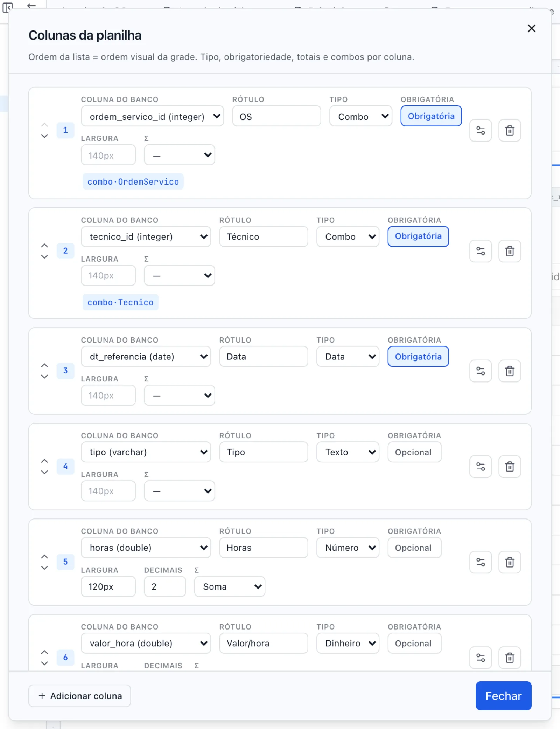Toggle Opcional for the Tipo column
560x729 pixels.
(x=414, y=452)
